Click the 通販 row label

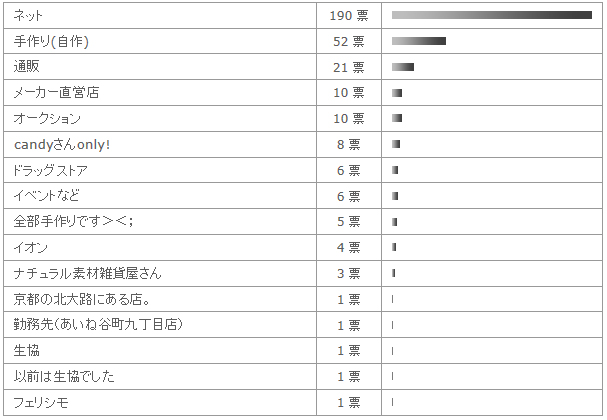pos(26,67)
